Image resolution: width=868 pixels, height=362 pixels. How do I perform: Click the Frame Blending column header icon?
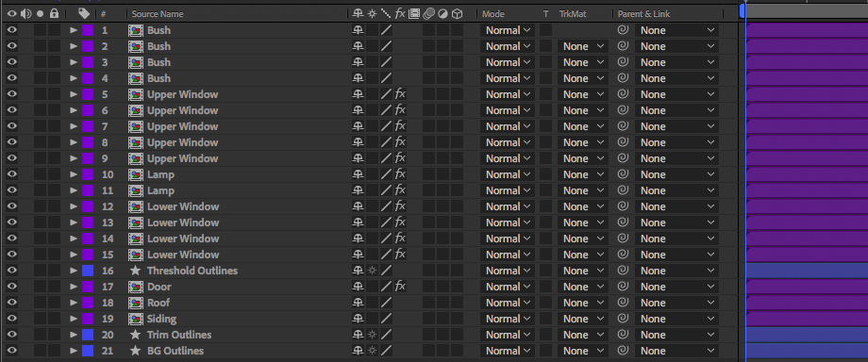click(414, 13)
